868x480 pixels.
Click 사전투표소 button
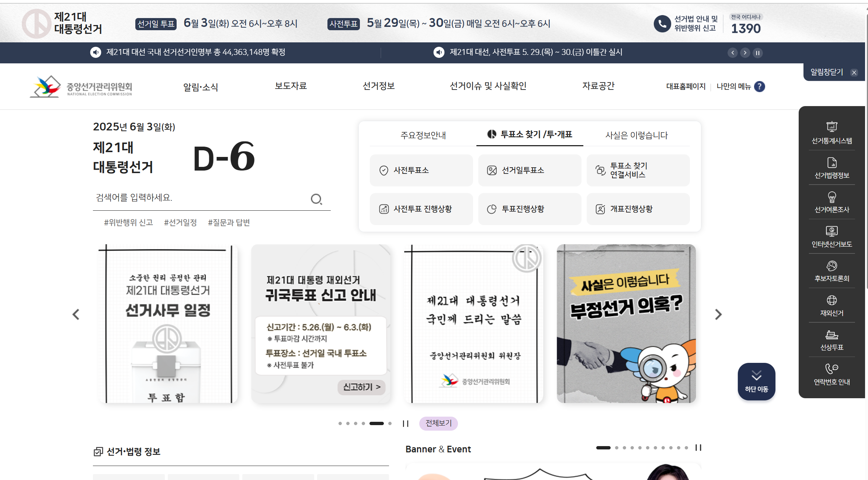tap(421, 170)
